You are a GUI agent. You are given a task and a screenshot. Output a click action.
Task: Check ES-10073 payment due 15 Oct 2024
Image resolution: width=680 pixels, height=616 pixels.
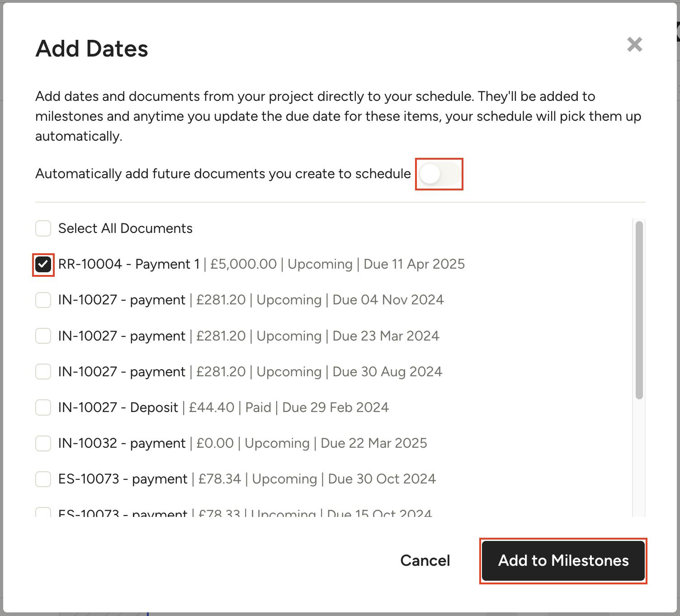[x=43, y=513]
